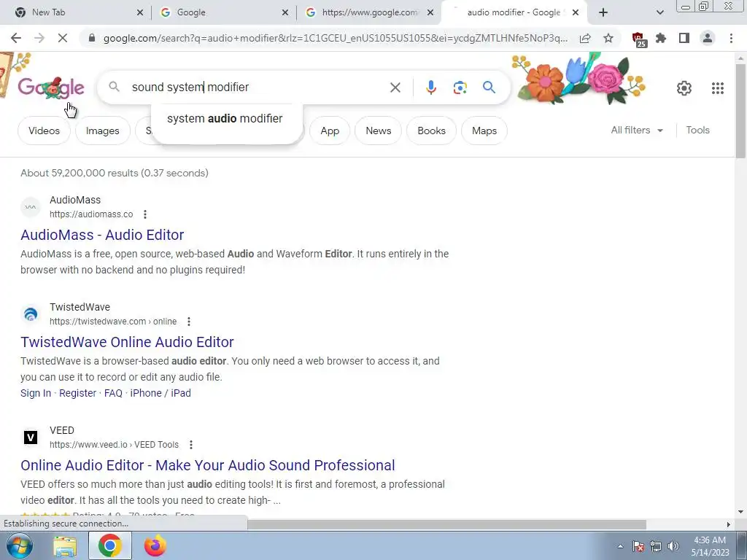This screenshot has width=747, height=560.
Task: Show hidden tray icons arrow
Action: [620, 546]
